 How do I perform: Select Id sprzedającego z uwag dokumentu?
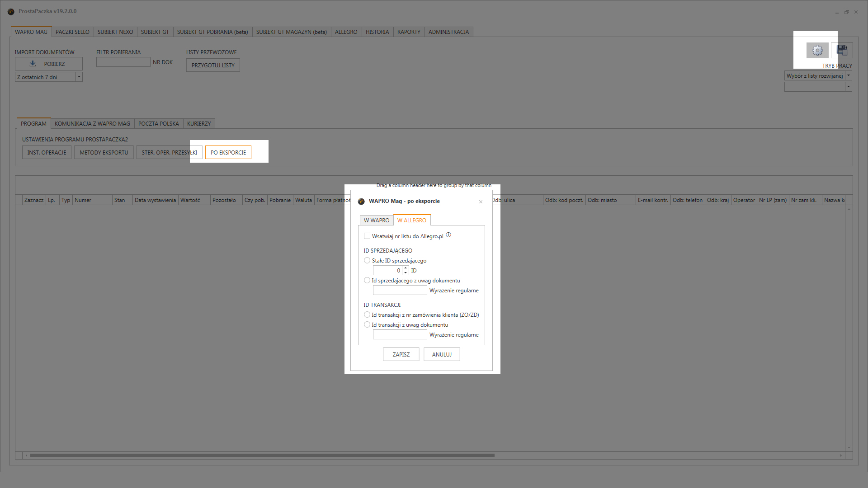coord(367,280)
